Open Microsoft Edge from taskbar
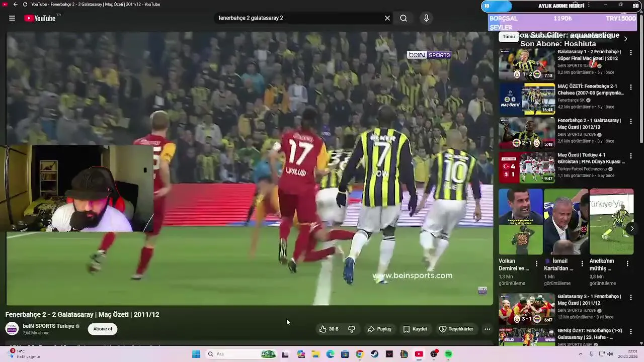Viewport: 644px width, 362px height. coord(331,354)
